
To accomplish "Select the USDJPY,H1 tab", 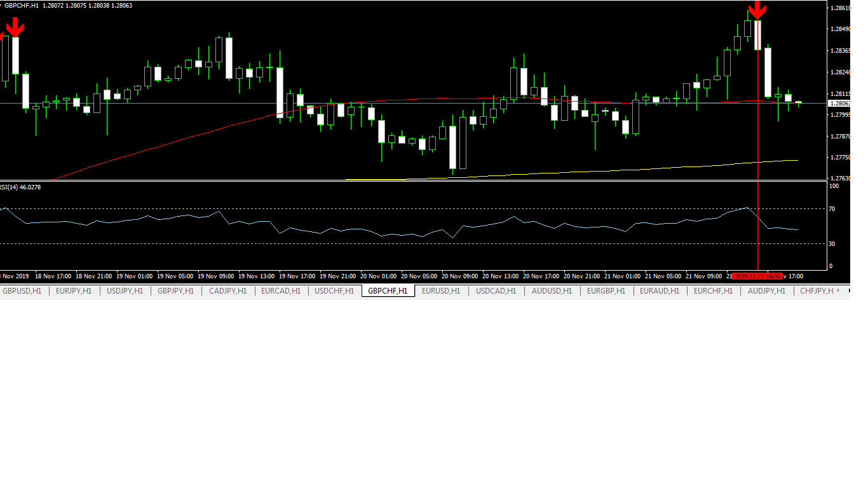I will click(x=125, y=291).
